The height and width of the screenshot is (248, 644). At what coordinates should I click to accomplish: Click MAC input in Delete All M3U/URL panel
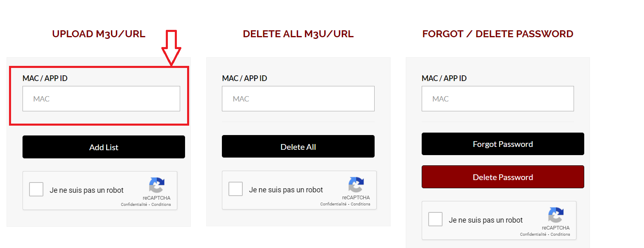(x=298, y=99)
